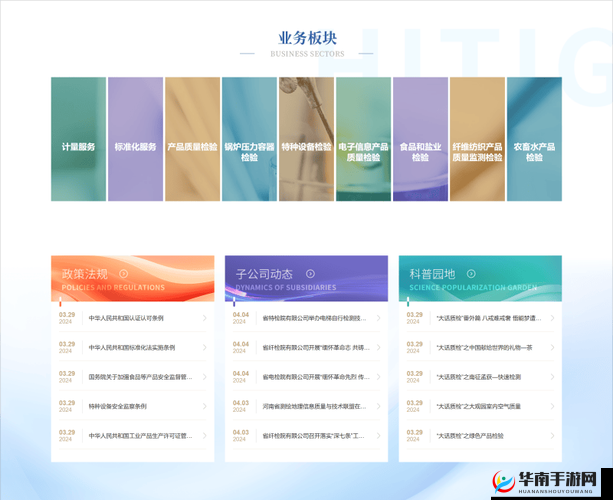Click the 特种设备检验 sector card
Image resolution: width=613 pixels, height=500 pixels.
(x=306, y=139)
